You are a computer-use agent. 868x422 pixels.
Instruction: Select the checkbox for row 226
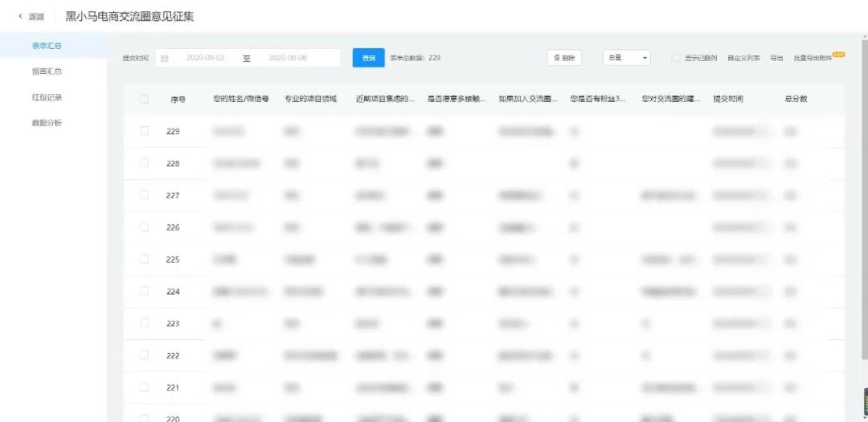tap(145, 227)
